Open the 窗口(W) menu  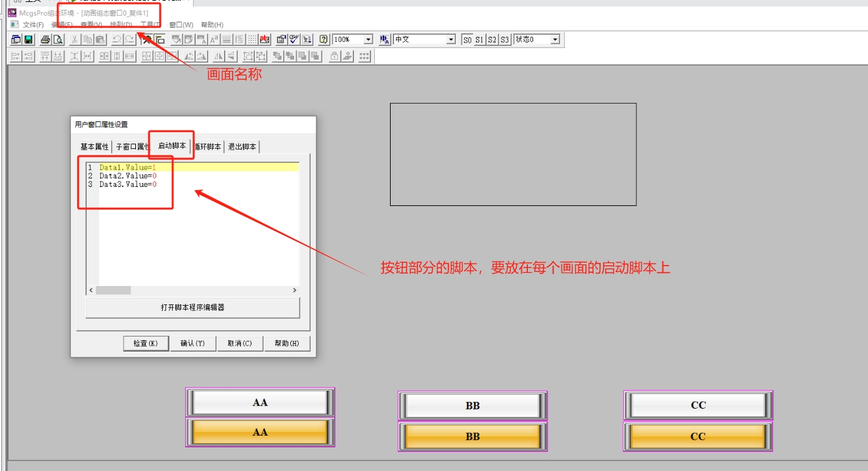181,25
